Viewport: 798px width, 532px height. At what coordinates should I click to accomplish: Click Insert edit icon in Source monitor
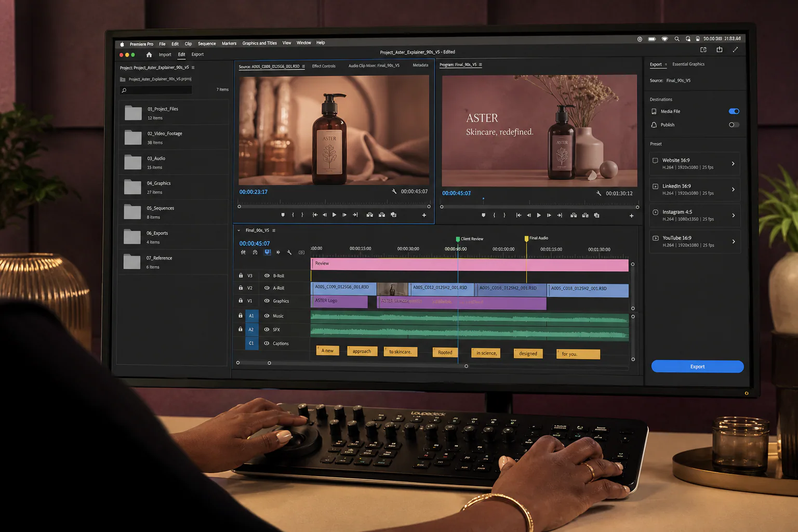[x=370, y=215]
